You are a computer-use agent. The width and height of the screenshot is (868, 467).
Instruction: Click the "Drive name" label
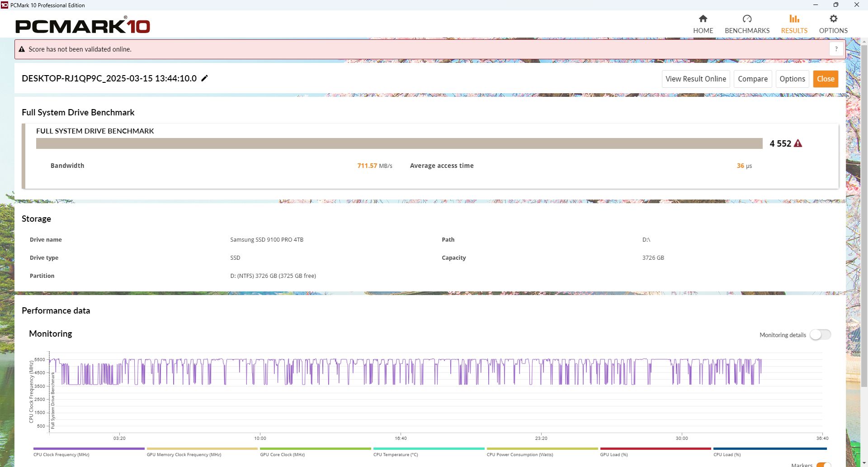[x=46, y=239]
